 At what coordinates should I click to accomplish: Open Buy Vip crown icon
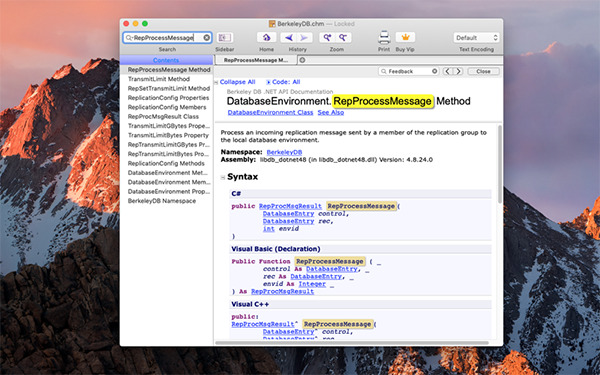tap(405, 38)
